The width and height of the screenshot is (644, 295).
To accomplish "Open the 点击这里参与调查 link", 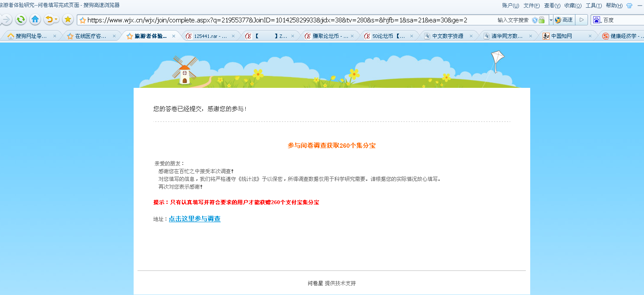I will coord(195,219).
